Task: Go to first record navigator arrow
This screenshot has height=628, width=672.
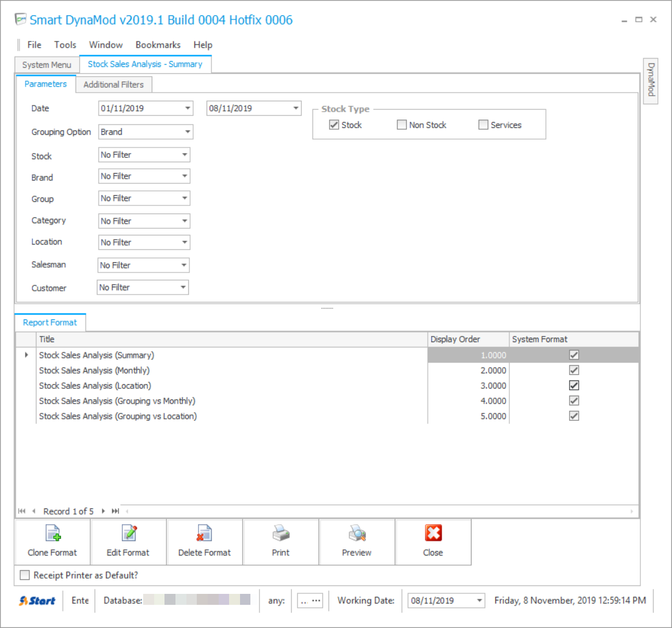Action: tap(22, 511)
